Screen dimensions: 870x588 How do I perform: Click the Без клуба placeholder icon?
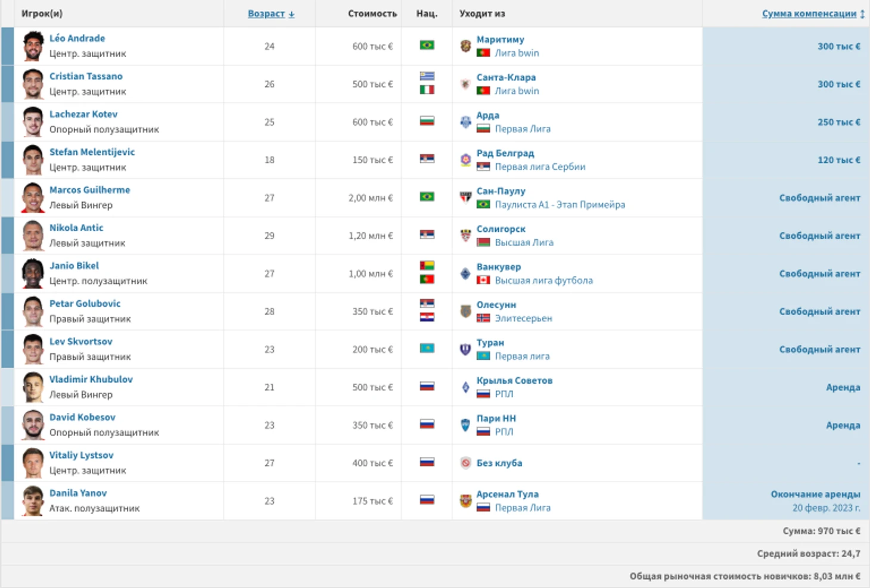(x=466, y=463)
